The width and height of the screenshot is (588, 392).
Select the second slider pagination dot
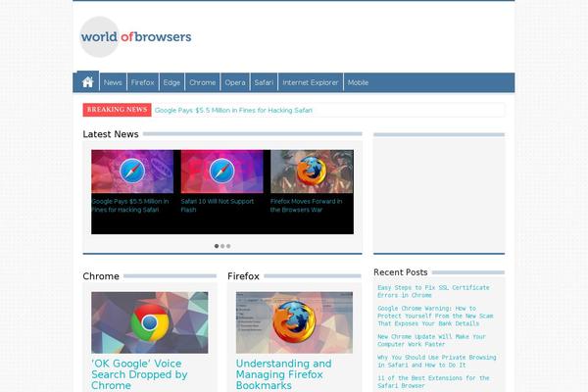222,246
